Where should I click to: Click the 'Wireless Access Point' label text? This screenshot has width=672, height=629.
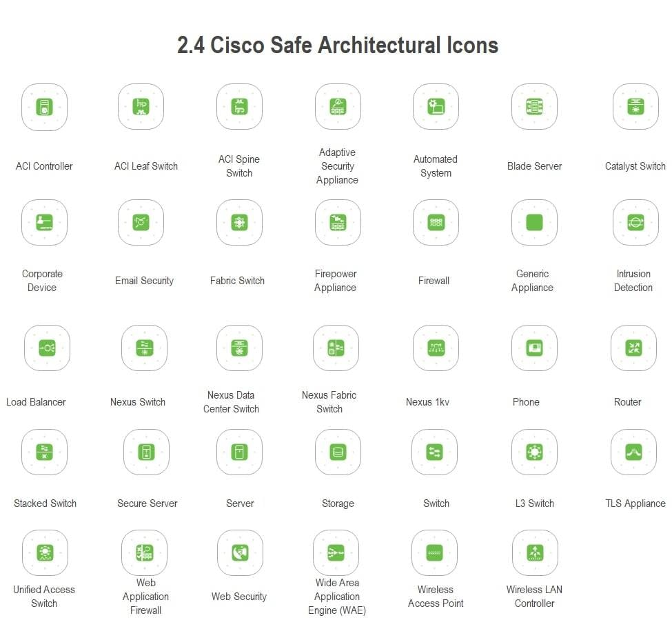point(436,597)
